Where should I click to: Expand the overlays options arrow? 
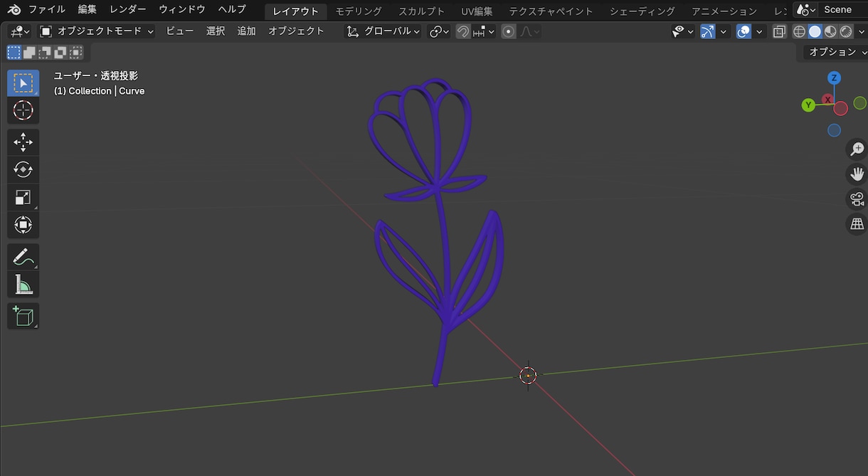pyautogui.click(x=759, y=31)
